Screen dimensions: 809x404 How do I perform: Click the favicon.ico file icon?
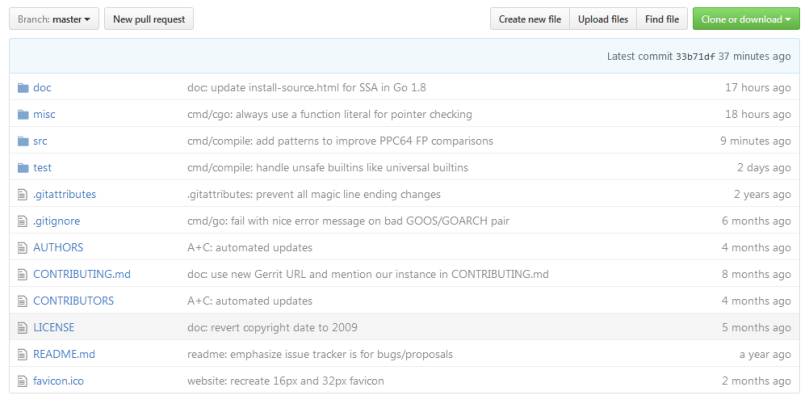click(23, 381)
